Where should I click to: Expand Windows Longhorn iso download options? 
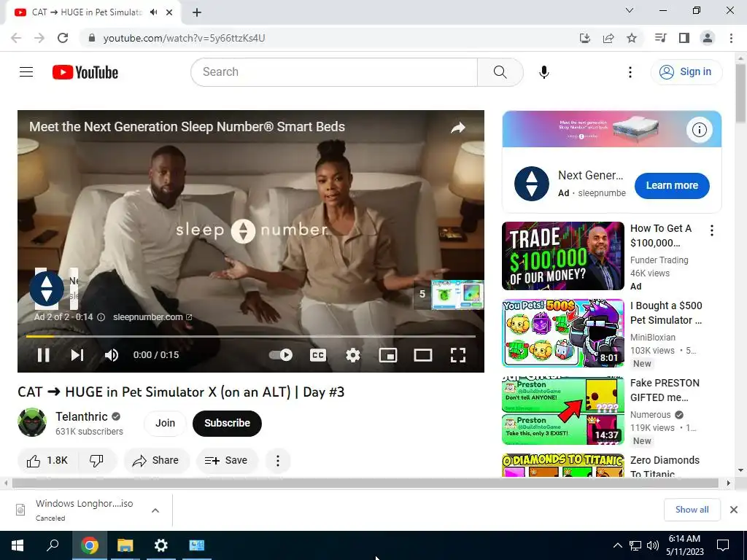[x=155, y=510]
